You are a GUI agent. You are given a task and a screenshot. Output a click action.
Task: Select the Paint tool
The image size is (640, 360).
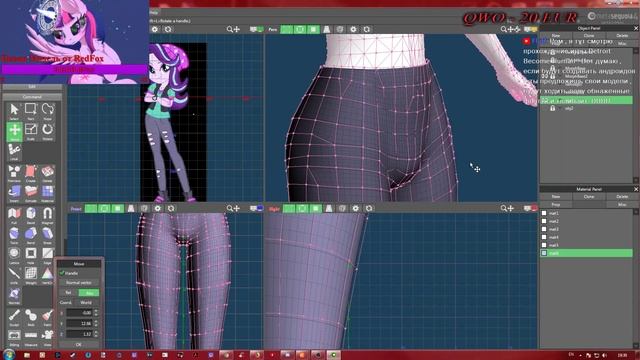click(47, 317)
